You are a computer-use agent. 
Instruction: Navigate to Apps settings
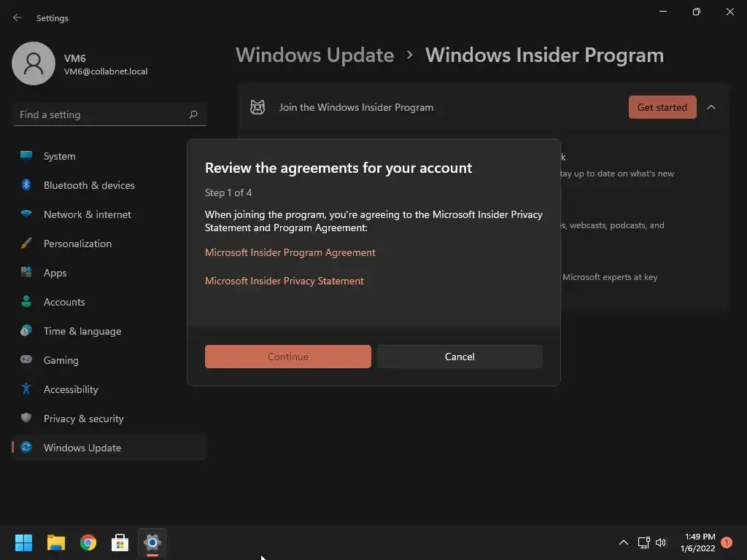[x=109, y=273]
